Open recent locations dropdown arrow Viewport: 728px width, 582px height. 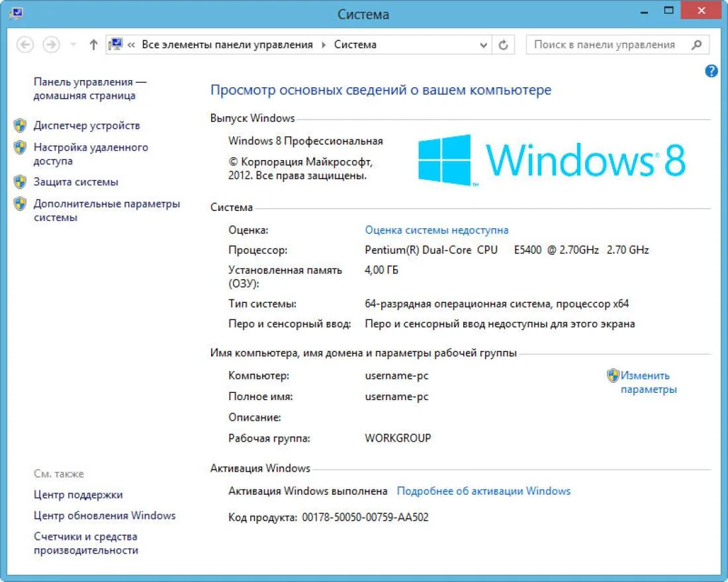click(x=73, y=45)
